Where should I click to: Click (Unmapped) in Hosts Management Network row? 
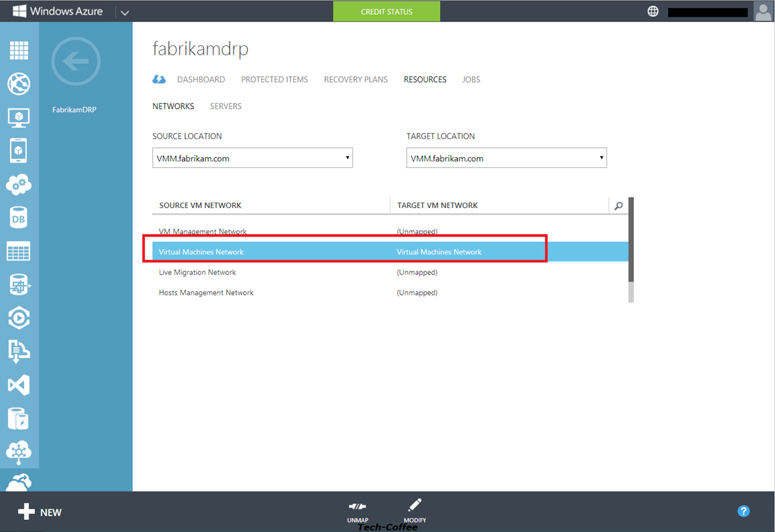click(417, 293)
